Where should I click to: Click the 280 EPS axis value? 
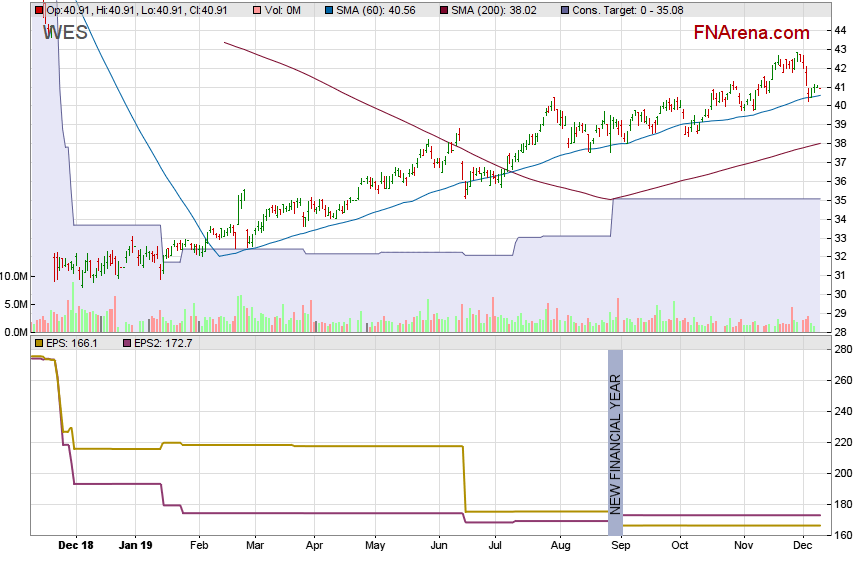tap(842, 349)
